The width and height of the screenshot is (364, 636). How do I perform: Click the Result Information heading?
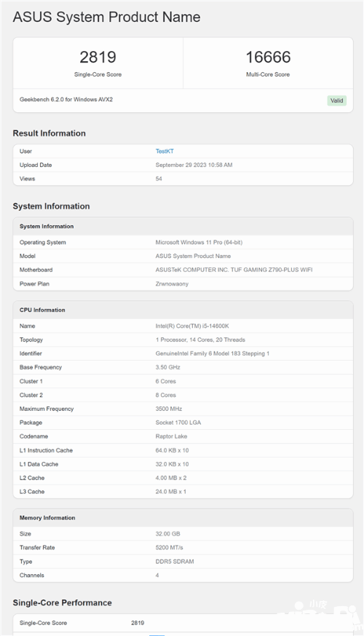tap(49, 133)
